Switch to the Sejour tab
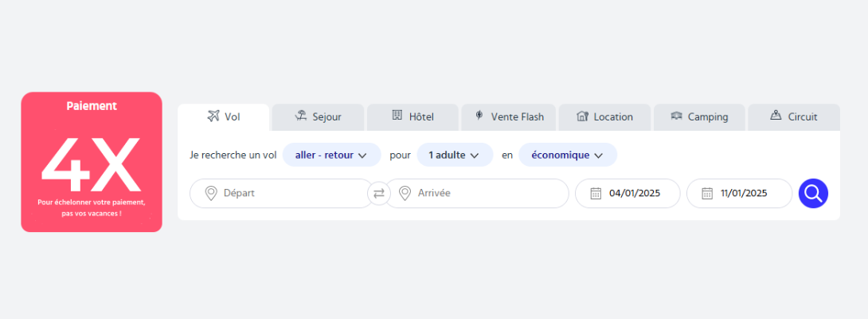868x319 pixels. (x=318, y=117)
